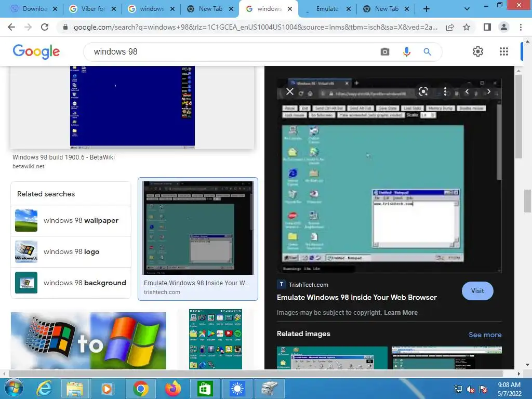Share this page from the address bar
The height and width of the screenshot is (399, 532).
click(450, 27)
